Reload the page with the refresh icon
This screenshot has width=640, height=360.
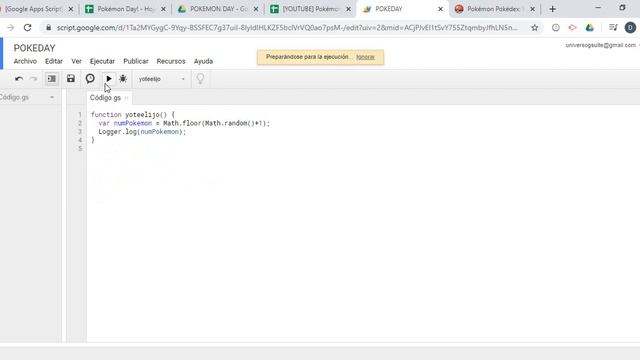[x=27, y=28]
